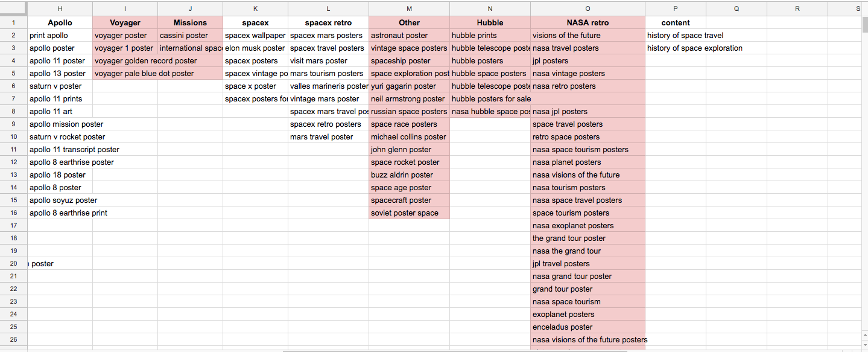Select the column H header

click(60, 8)
